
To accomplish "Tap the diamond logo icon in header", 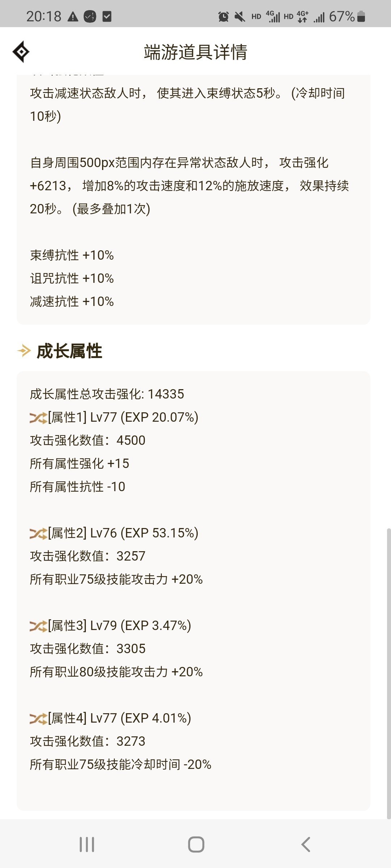I will coord(21,52).
